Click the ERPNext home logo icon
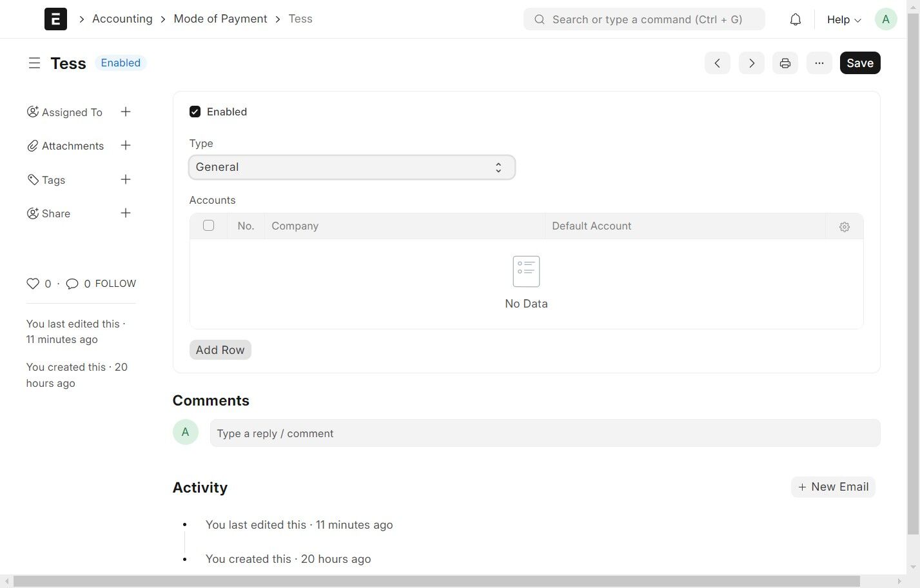920x588 pixels. (55, 19)
